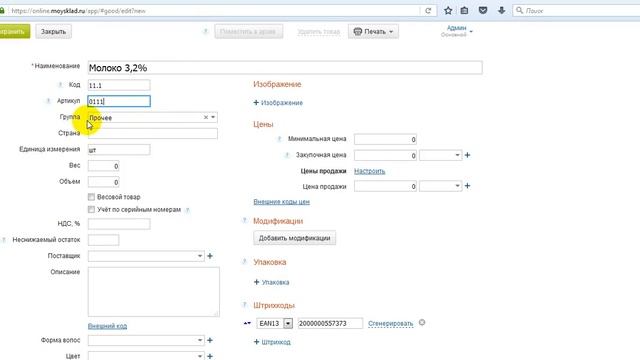Click help icon next to Минимальная цена
Viewport: 640px width, 360px height.
point(279,139)
